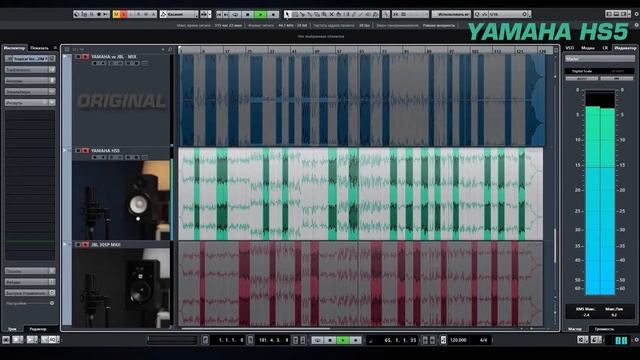Screen dimensions: 640x360
Task: Collapse triangle of JBL 305P MKII track
Action: (x=64, y=244)
